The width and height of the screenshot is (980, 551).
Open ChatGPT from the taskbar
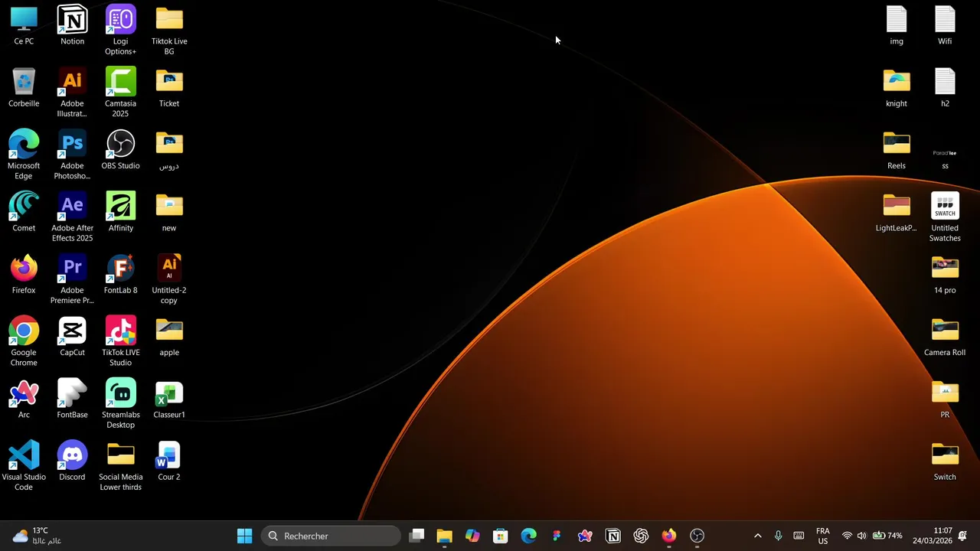(x=641, y=536)
